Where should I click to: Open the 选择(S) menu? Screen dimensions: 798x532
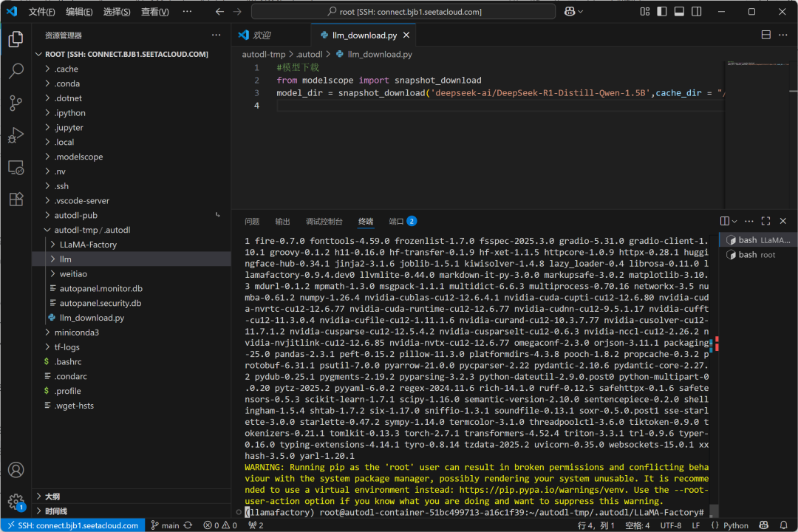tap(117, 12)
